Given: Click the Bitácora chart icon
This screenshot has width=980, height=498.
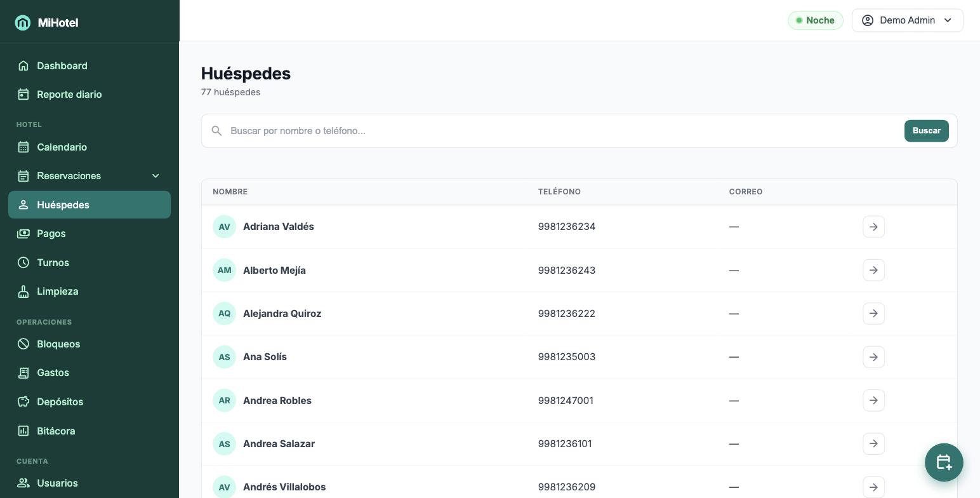Looking at the screenshot, I should point(23,431).
